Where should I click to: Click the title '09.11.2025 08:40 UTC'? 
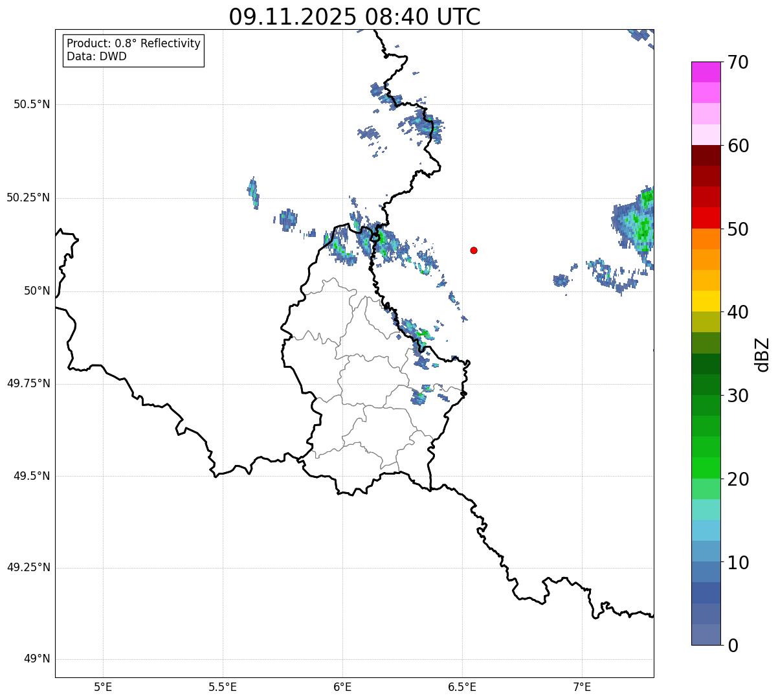click(355, 17)
